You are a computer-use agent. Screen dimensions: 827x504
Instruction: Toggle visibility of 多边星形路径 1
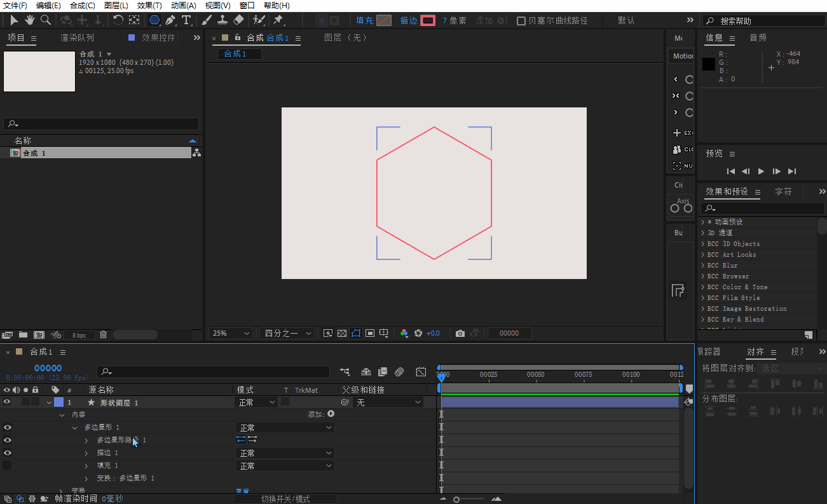coord(7,440)
